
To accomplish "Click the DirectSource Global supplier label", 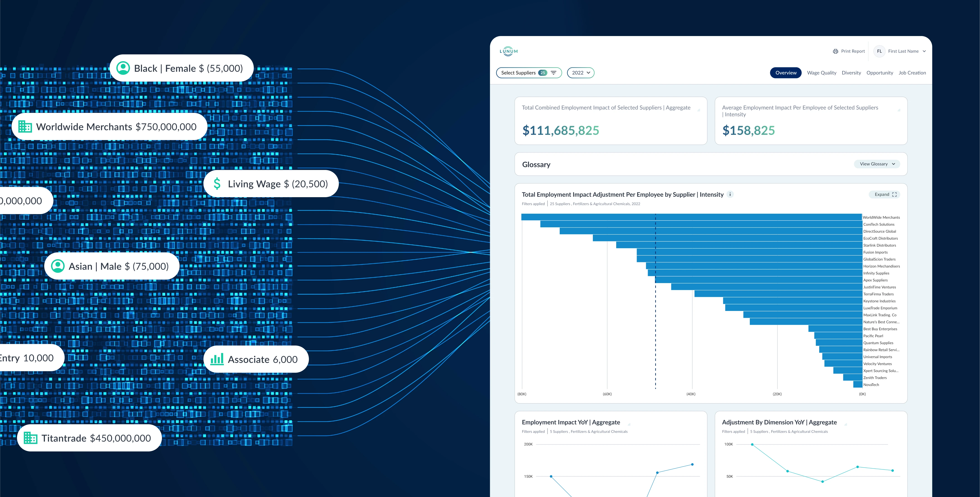I will coord(880,231).
